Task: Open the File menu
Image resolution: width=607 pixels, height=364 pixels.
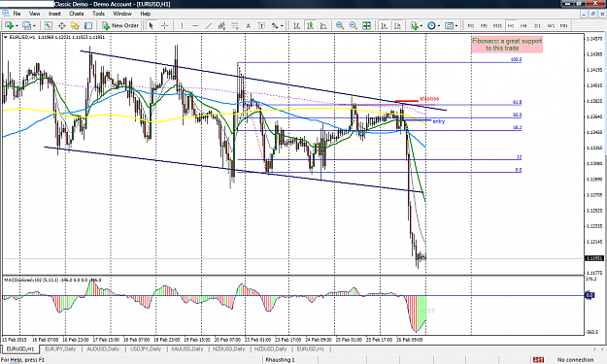Action: pyautogui.click(x=17, y=14)
